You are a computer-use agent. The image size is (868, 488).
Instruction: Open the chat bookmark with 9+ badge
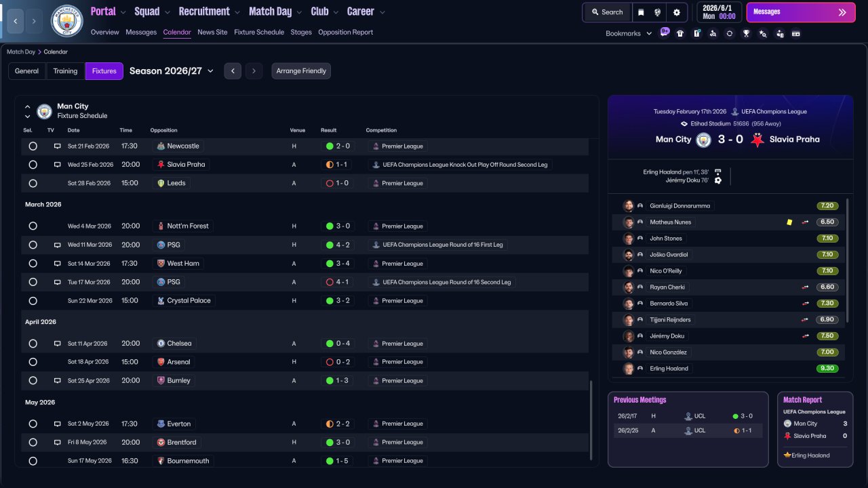click(664, 33)
